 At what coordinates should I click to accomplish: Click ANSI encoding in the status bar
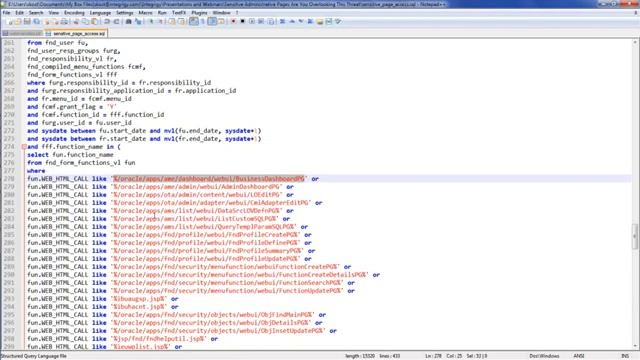pyautogui.click(x=579, y=356)
